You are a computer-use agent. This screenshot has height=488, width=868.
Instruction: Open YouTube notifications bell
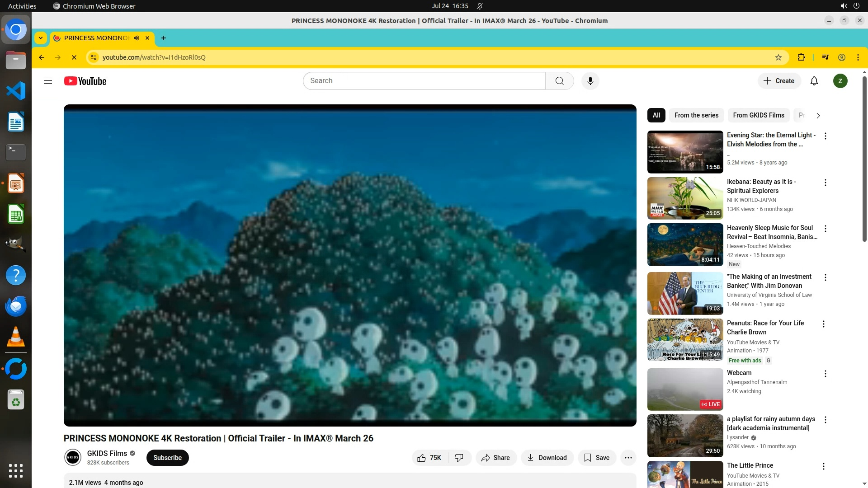coord(814,81)
